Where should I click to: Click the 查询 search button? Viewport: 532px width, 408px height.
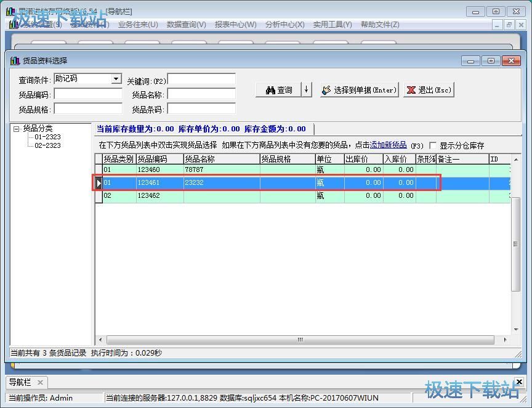pyautogui.click(x=278, y=90)
